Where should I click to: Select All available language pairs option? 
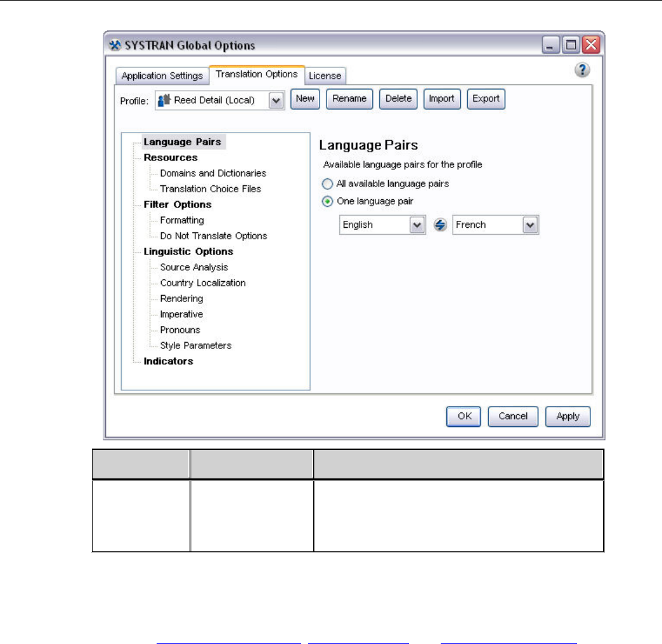click(327, 184)
